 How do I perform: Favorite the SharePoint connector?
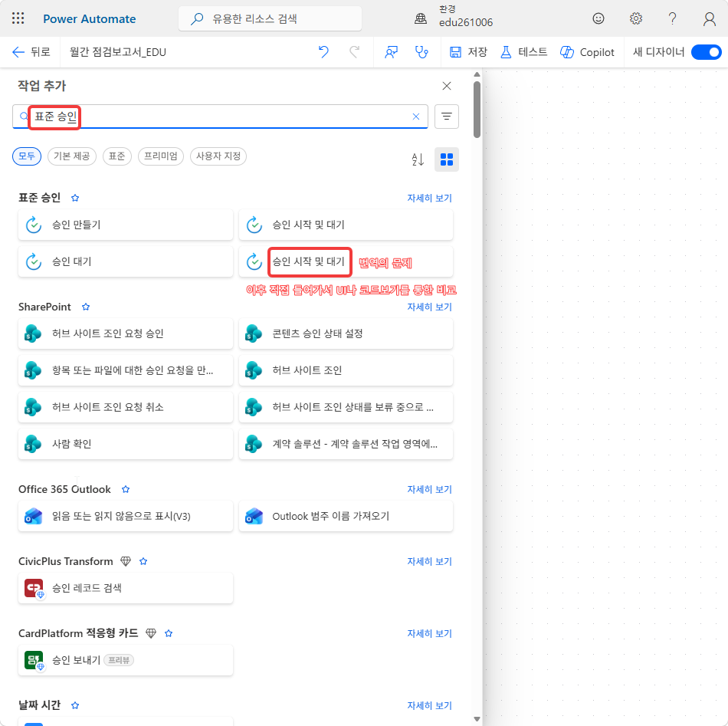coord(86,307)
